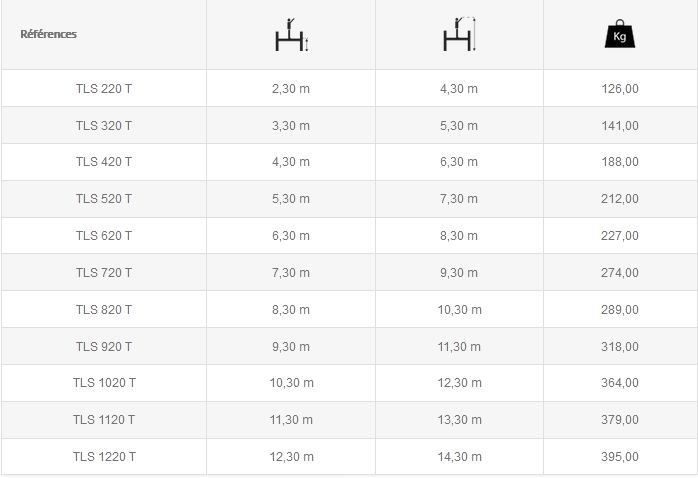
Task: Click the TLS 1020 T reference
Action: [x=104, y=383]
